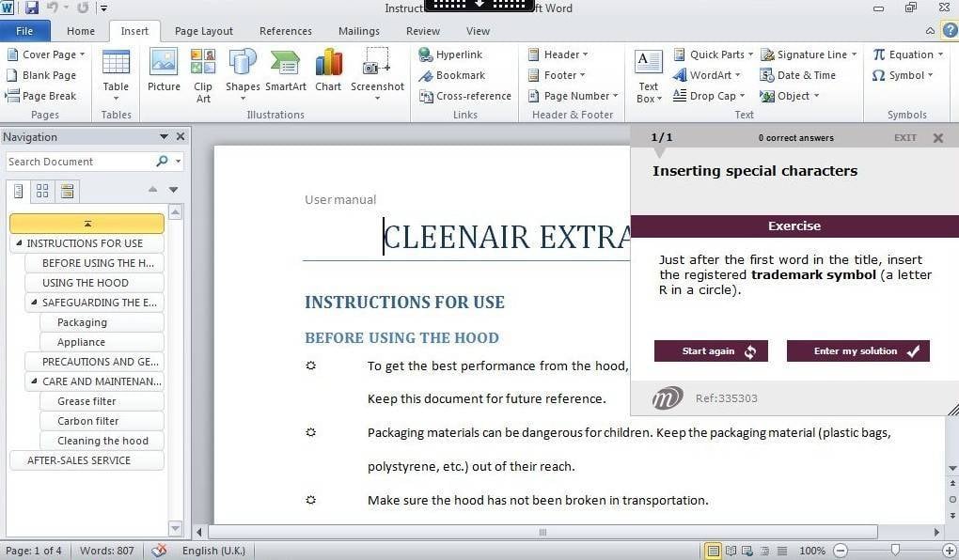This screenshot has height=560, width=959.
Task: Show headings browse view in Navigation pane
Action: (x=18, y=191)
